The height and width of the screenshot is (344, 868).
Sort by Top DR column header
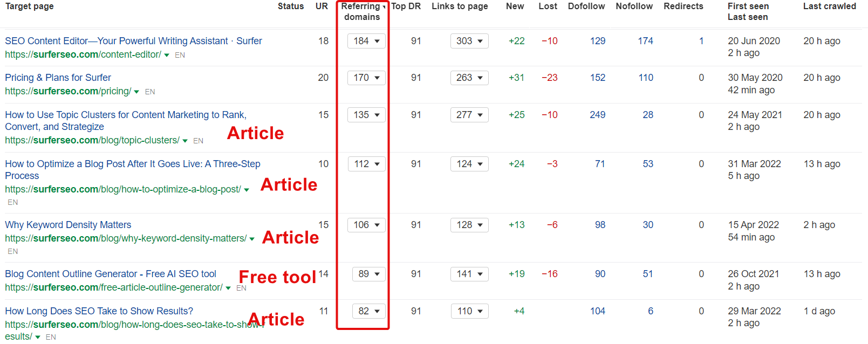[406, 6]
